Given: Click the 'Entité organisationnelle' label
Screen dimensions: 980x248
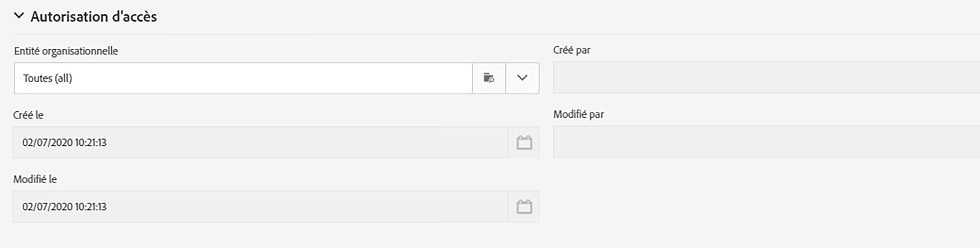Looking at the screenshot, I should 66,51.
